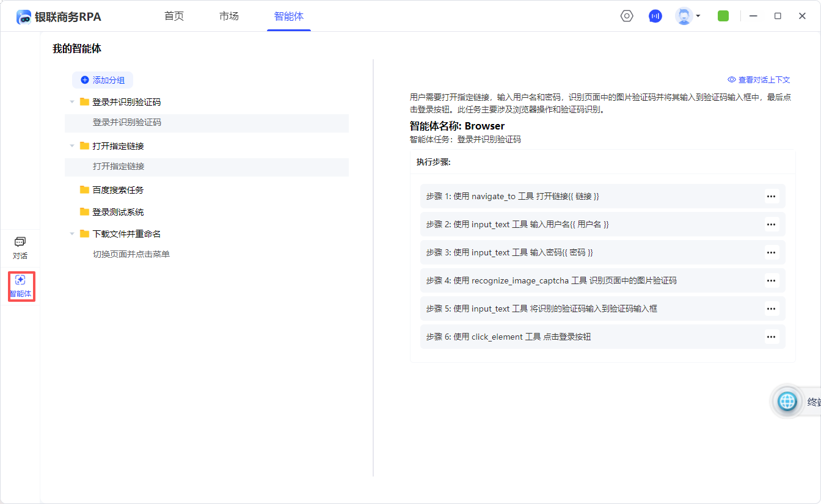Screen dimensions: 821x504
Task: Open the blue voice assistant icon
Action: pos(655,16)
